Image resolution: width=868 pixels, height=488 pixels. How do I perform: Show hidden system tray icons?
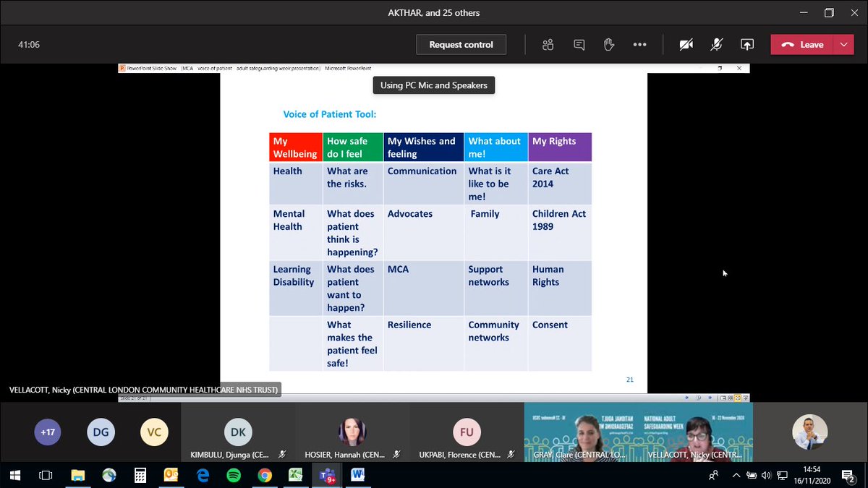click(x=736, y=475)
